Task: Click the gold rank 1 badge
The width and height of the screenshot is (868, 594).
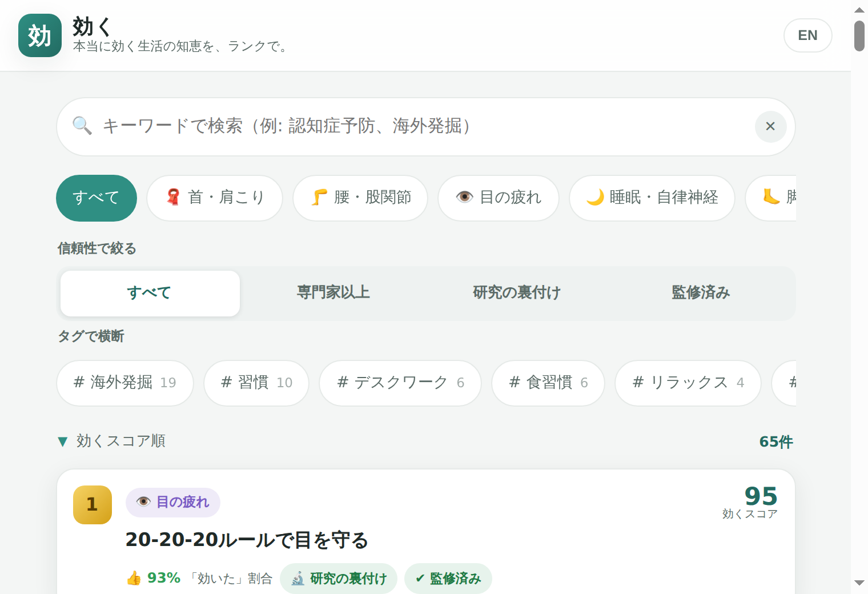Action: tap(93, 505)
